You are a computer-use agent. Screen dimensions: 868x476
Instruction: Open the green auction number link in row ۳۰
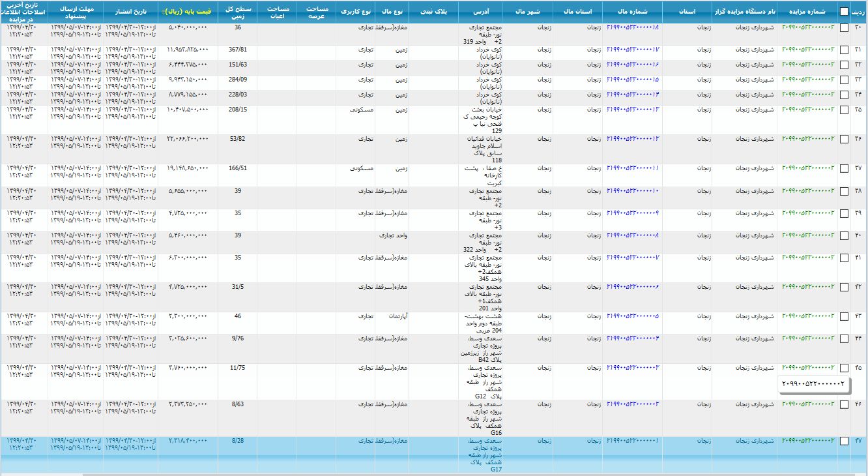tap(808, 27)
